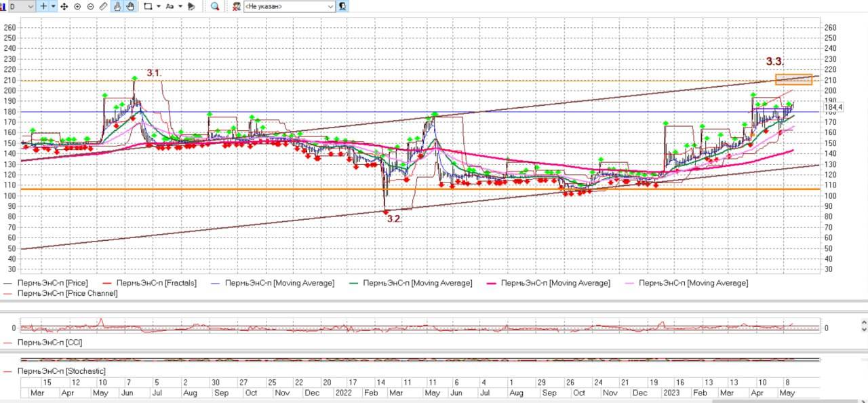Click the current price label 184,4
Screen dimensions: 868x403
click(x=833, y=107)
